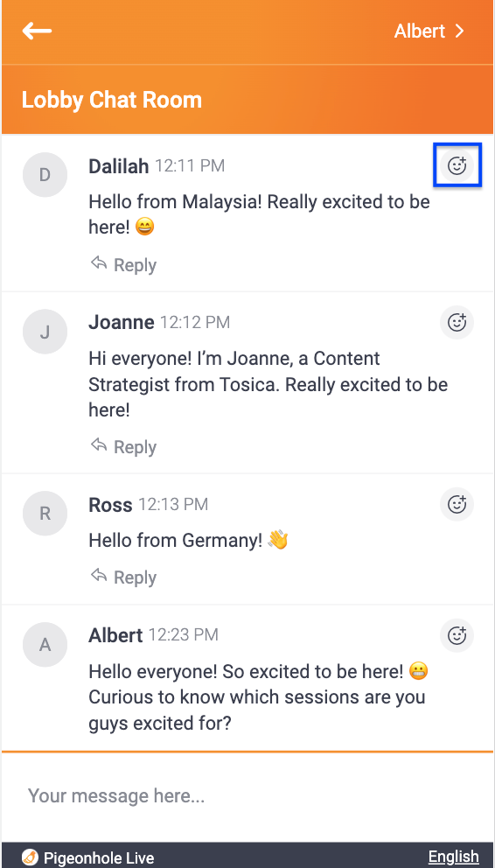Add emoji reaction to Dalilah's message
The height and width of the screenshot is (868, 495).
(x=457, y=165)
